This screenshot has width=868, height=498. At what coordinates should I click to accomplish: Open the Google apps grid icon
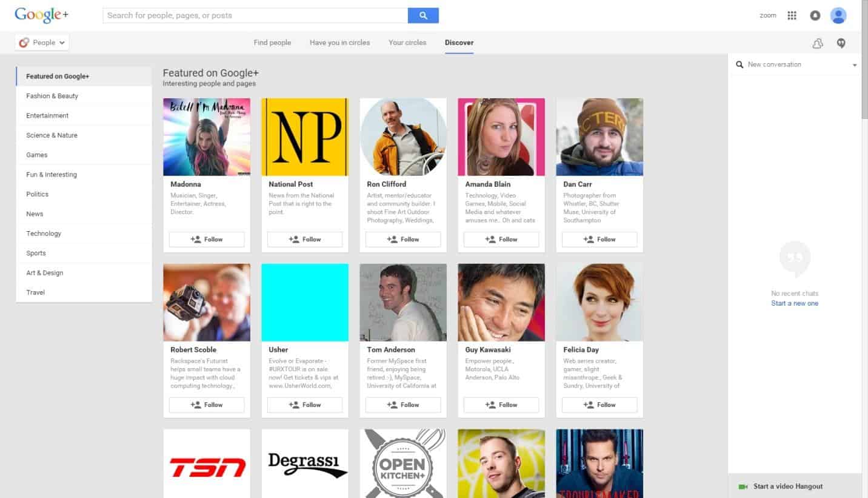tap(792, 16)
